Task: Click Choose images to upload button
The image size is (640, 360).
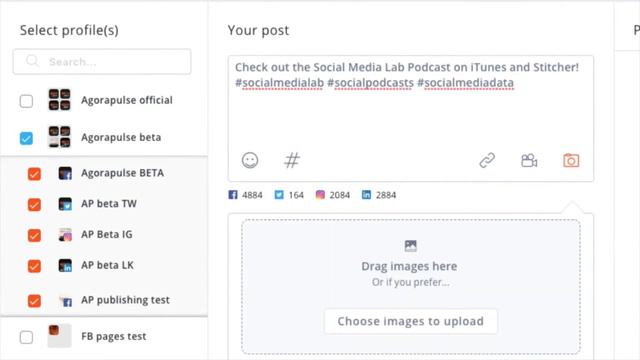Action: pyautogui.click(x=411, y=321)
